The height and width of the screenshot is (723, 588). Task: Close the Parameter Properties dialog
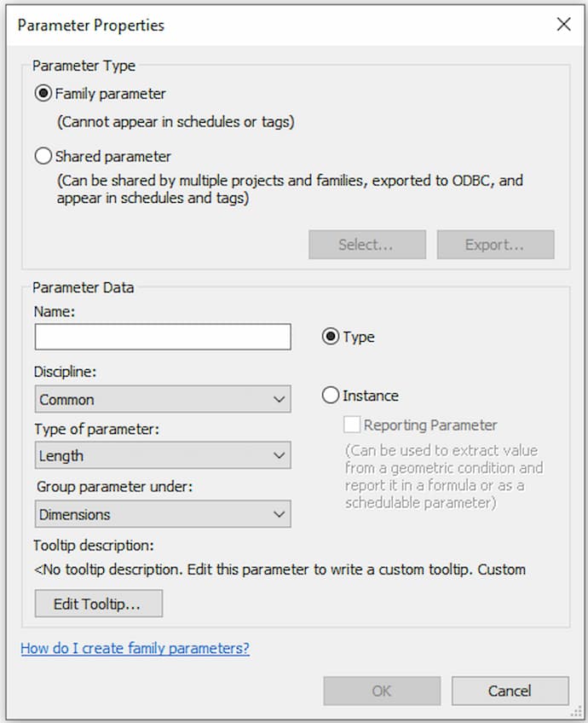563,25
